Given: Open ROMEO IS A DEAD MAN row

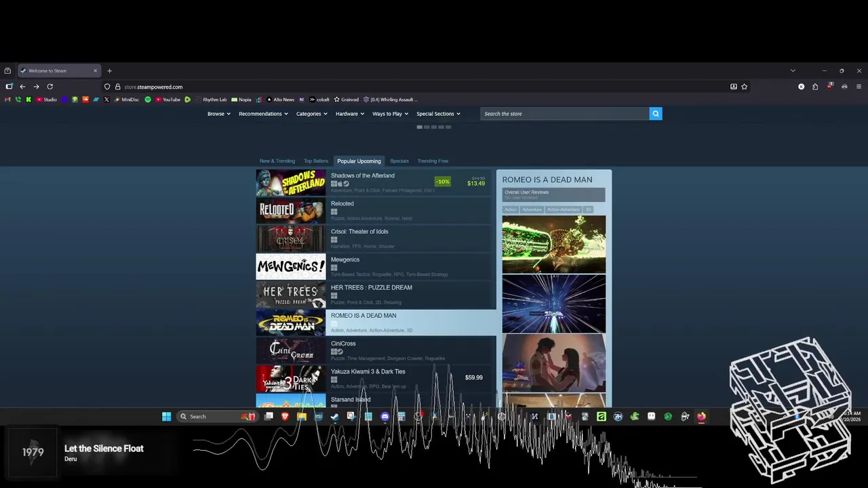Looking at the screenshot, I should [x=376, y=323].
